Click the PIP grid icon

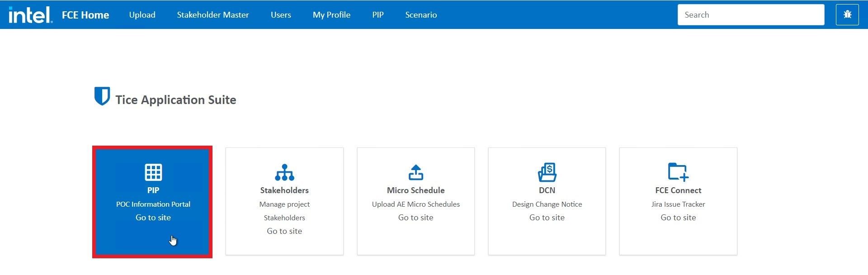[153, 172]
